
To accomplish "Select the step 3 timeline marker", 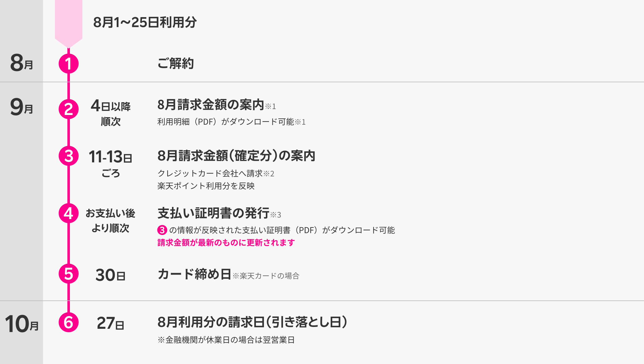I will 69,156.
